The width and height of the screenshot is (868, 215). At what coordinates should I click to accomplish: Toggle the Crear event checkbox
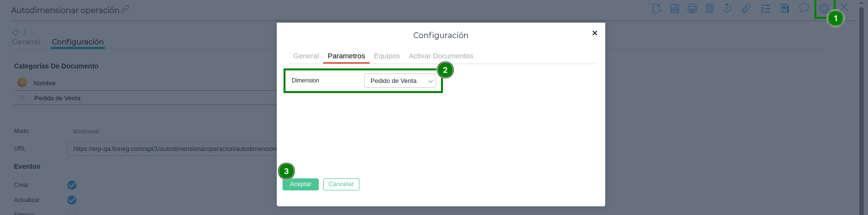72,185
